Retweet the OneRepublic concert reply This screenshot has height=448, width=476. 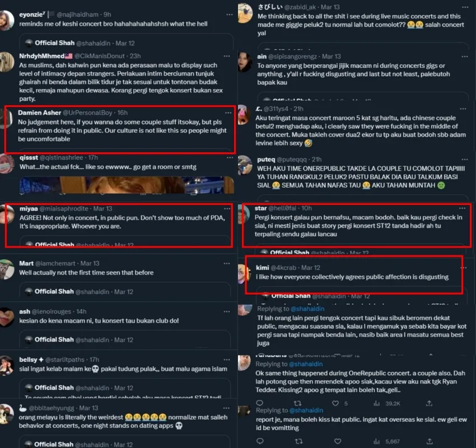tap(298, 403)
